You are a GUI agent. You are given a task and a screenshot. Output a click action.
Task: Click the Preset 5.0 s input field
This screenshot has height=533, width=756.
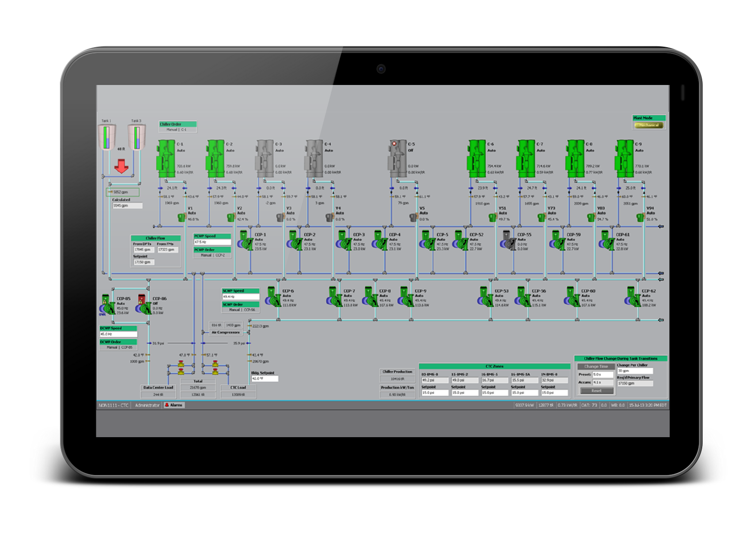(603, 374)
